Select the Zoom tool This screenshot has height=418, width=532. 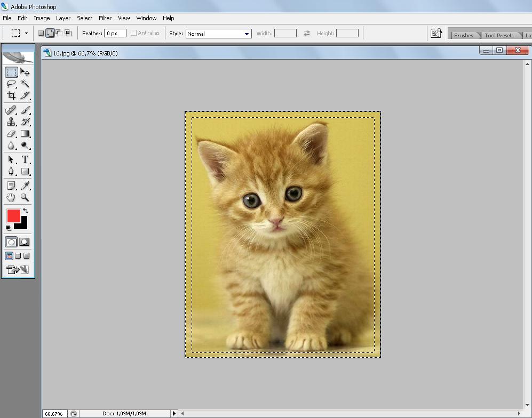[25, 197]
